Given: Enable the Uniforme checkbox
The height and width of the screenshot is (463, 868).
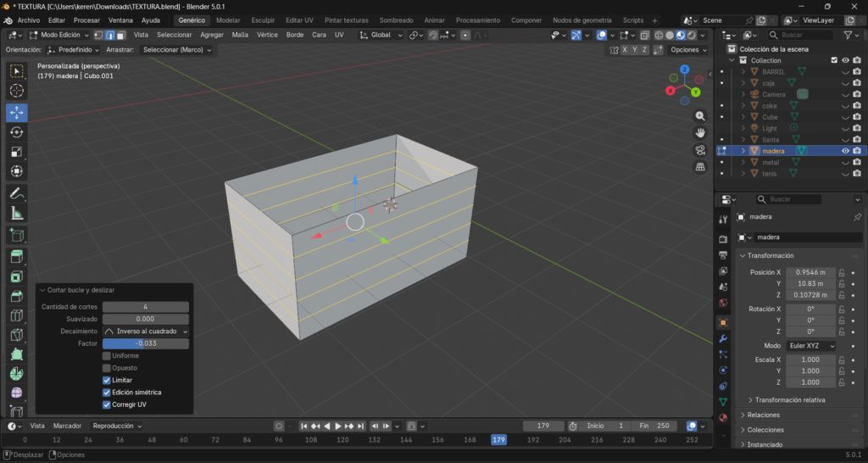Looking at the screenshot, I should pos(107,355).
